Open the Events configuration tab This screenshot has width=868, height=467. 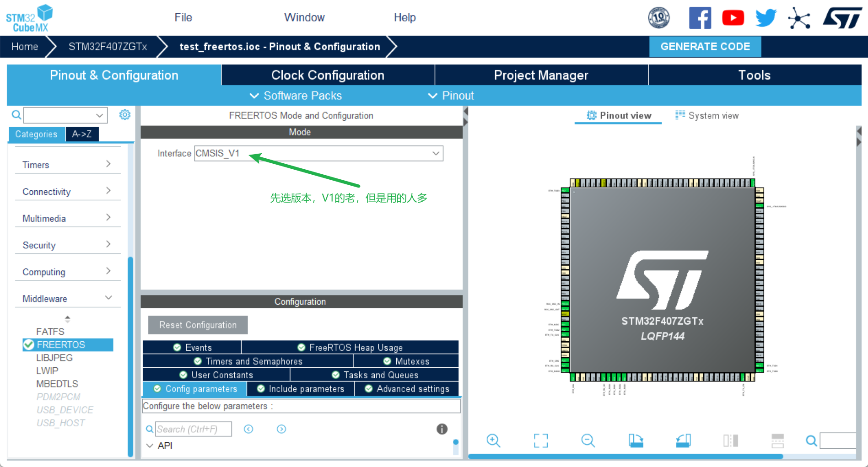192,347
